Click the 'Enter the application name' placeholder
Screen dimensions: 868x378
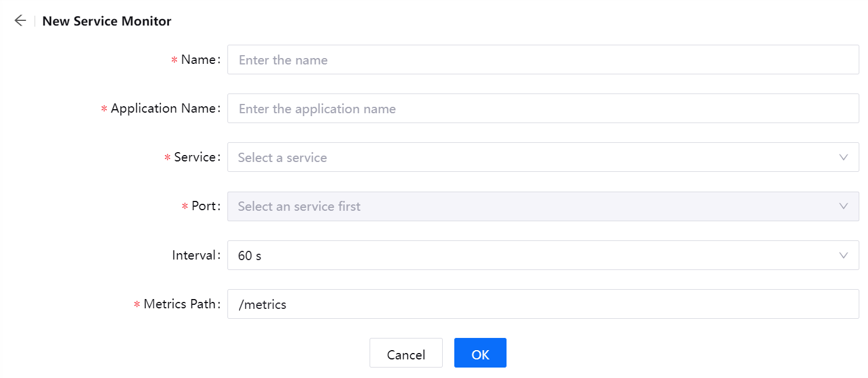pyautogui.click(x=317, y=108)
